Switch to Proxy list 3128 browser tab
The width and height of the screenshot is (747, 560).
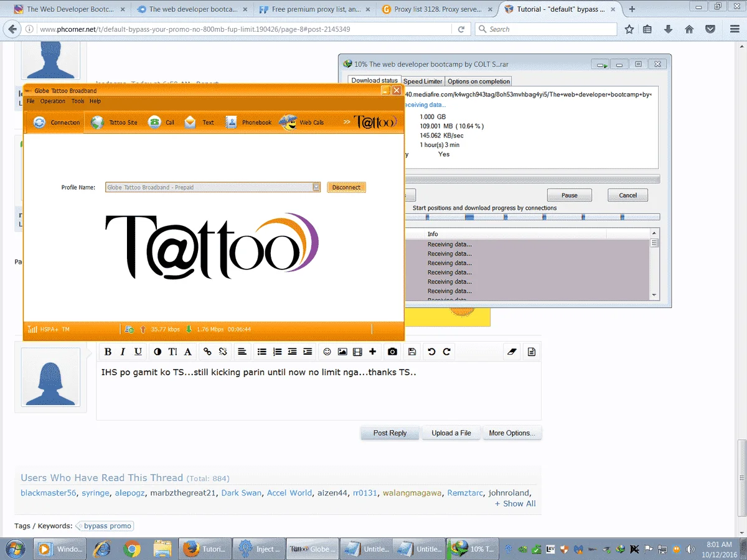coord(438,9)
